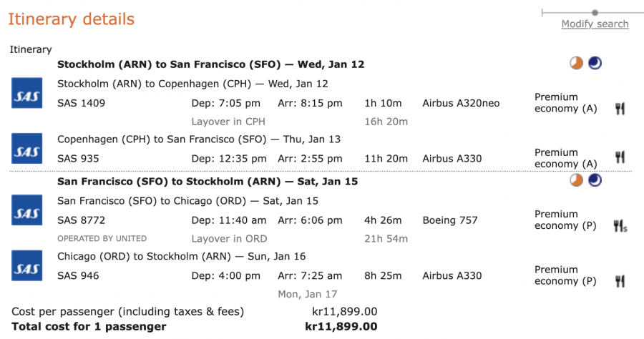The height and width of the screenshot is (339, 644).
Task: Click the meal icon for flight SAS 1409
Action: point(620,109)
